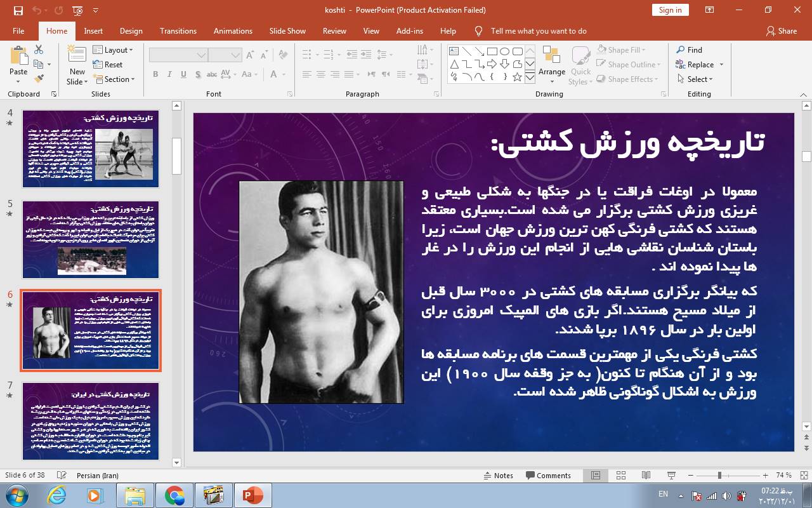Expand the Layout dropdown
The image size is (812, 508).
[113, 50]
